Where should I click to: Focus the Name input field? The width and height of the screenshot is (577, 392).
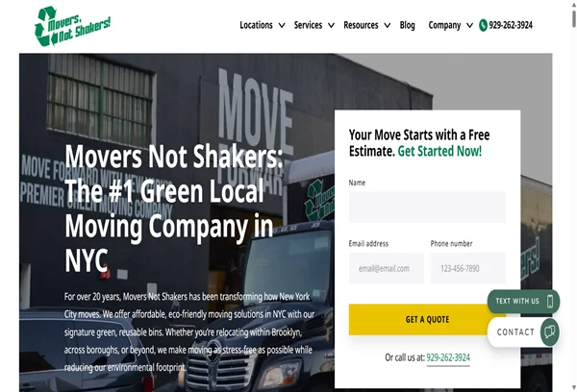(x=427, y=207)
